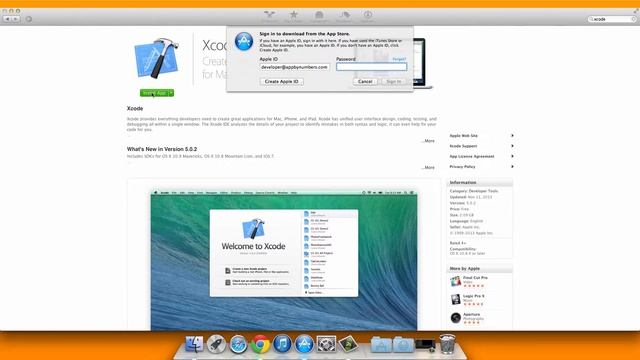Open the Privacy Policy link
Image resolution: width=640 pixels, height=360 pixels.
tap(462, 167)
